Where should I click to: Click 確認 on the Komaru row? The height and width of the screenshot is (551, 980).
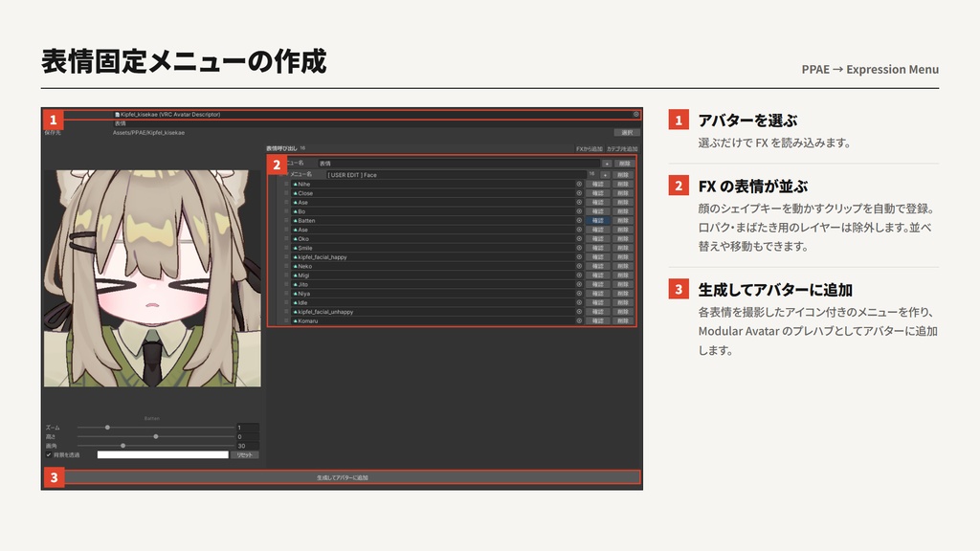[x=598, y=320]
